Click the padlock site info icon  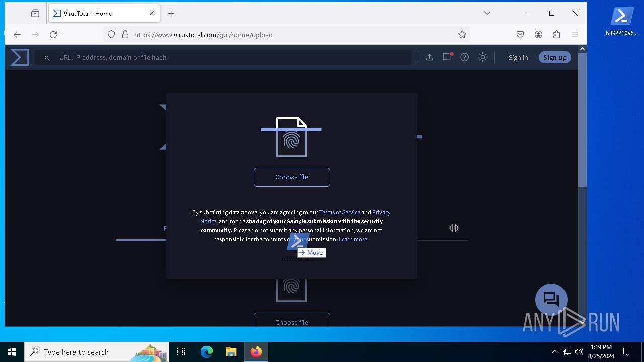(x=125, y=34)
